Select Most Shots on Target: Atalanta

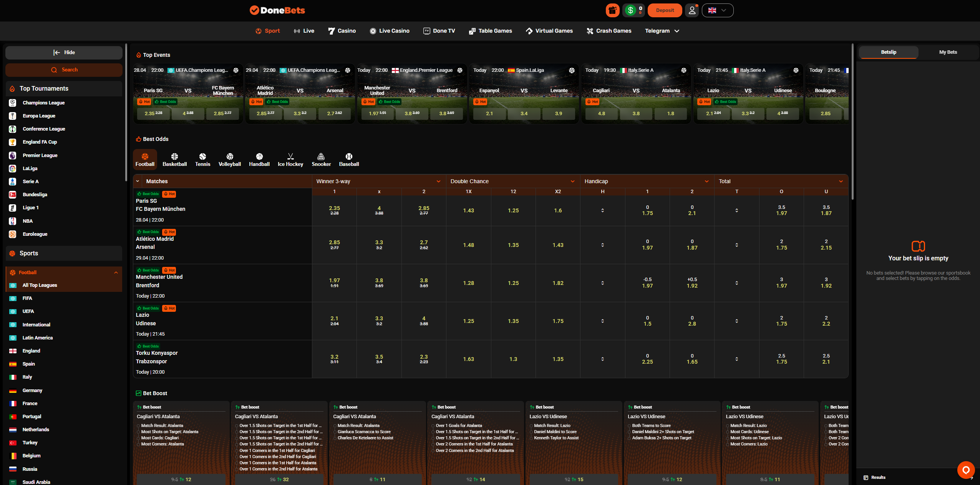pyautogui.click(x=169, y=432)
